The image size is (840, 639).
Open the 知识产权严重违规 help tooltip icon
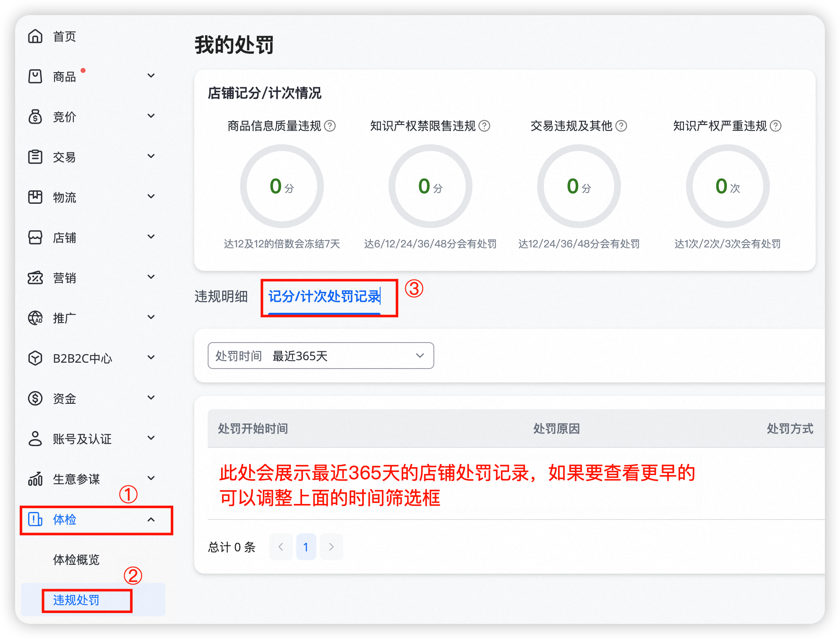777,126
